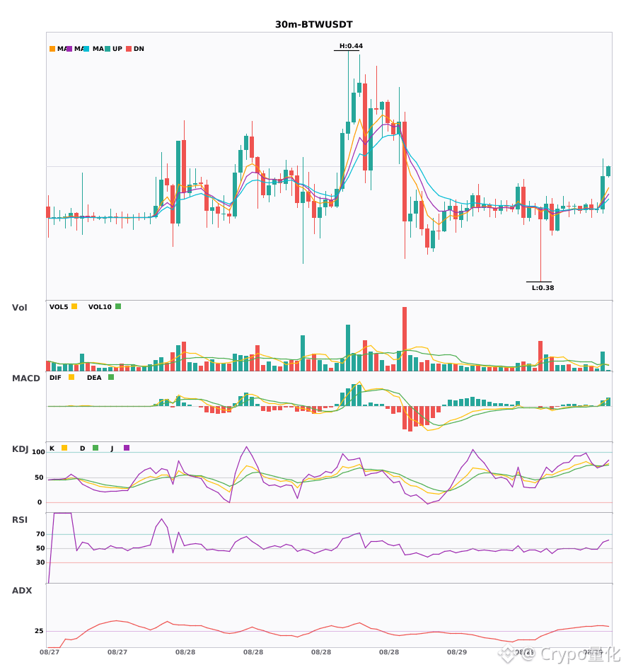Click the purple J legend swatch
Screen dimensions: 626x672
pos(127,448)
